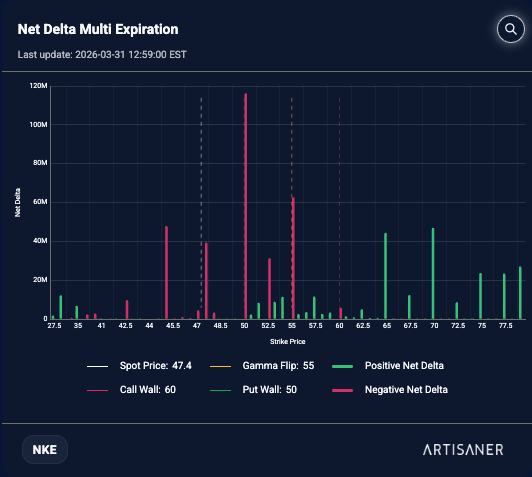Click the 45.5 strike axis tick
Screen dimensions: 532x477
coord(173,326)
